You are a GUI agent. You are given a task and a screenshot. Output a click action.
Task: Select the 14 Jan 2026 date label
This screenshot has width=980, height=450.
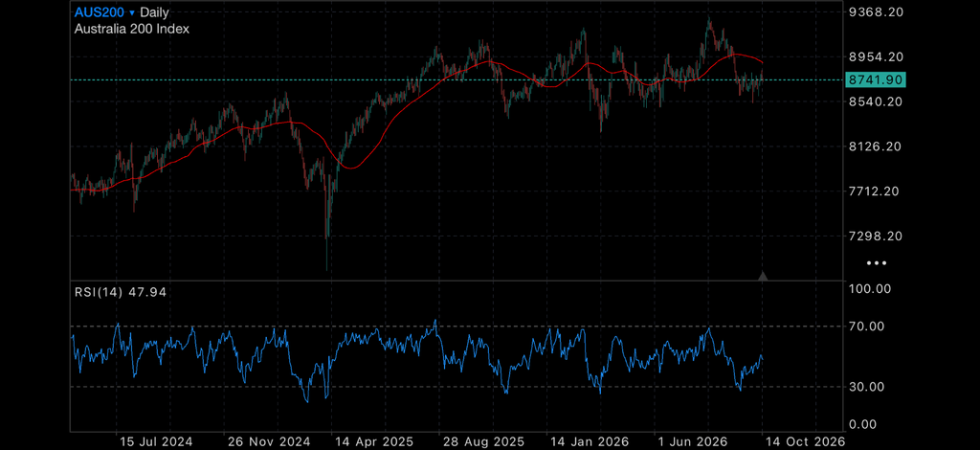(x=590, y=442)
